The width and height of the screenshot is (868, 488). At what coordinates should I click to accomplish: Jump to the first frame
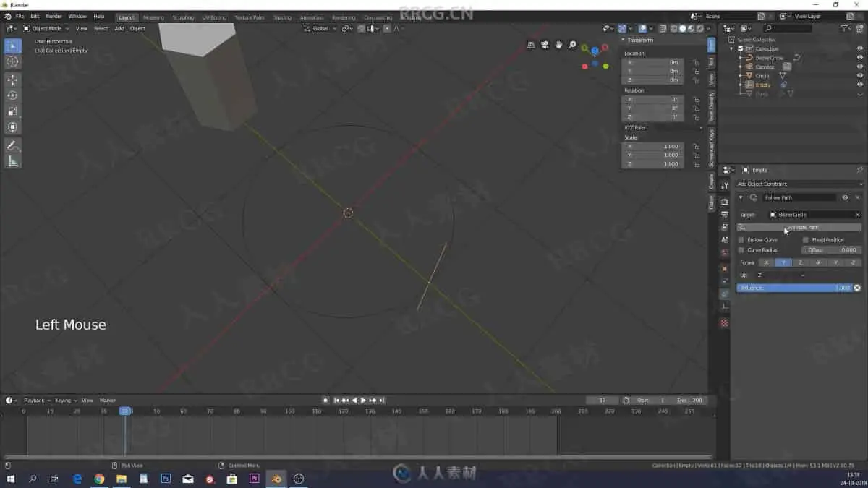[x=336, y=401]
